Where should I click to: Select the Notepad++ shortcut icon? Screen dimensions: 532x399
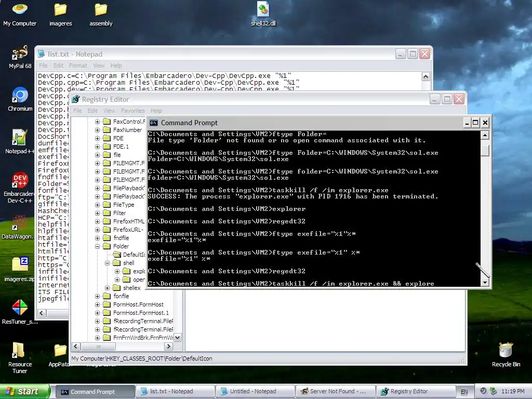coord(20,142)
